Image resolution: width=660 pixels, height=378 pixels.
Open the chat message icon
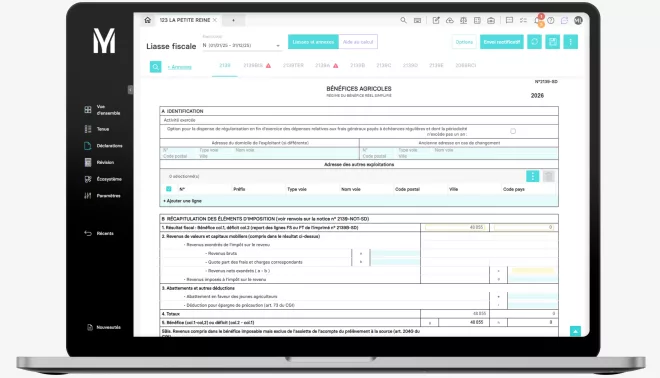click(x=509, y=20)
